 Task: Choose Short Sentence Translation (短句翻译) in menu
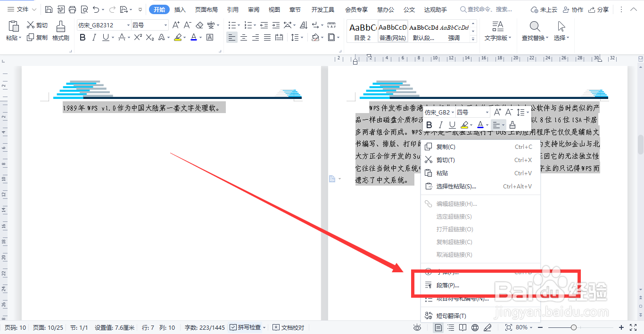[480, 316]
